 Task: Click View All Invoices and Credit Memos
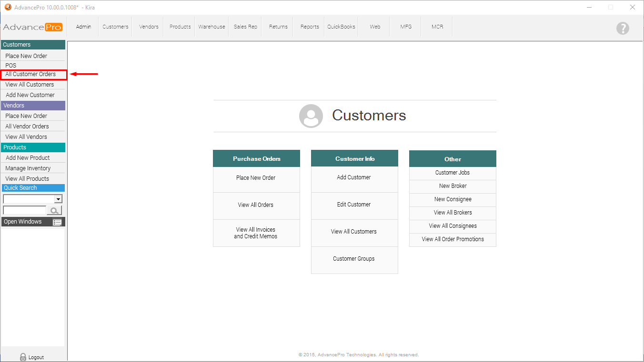tap(256, 233)
